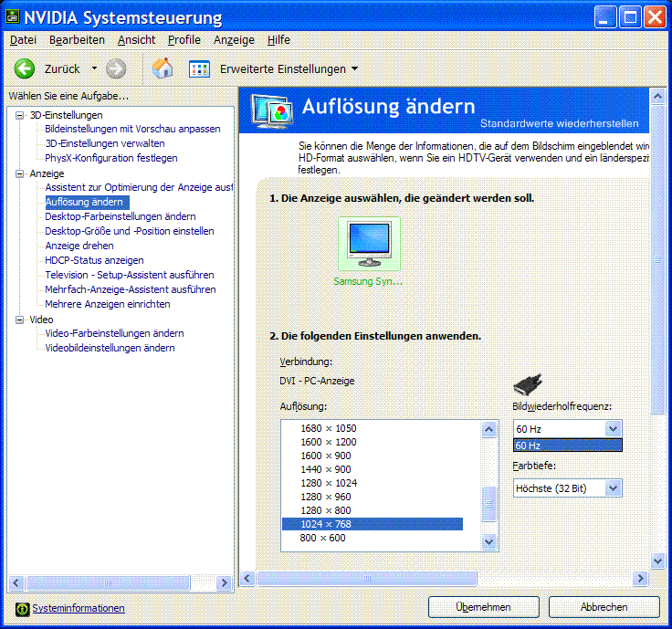Select the Samsung monitor display thumbnail
The width and height of the screenshot is (672, 629).
tap(369, 244)
